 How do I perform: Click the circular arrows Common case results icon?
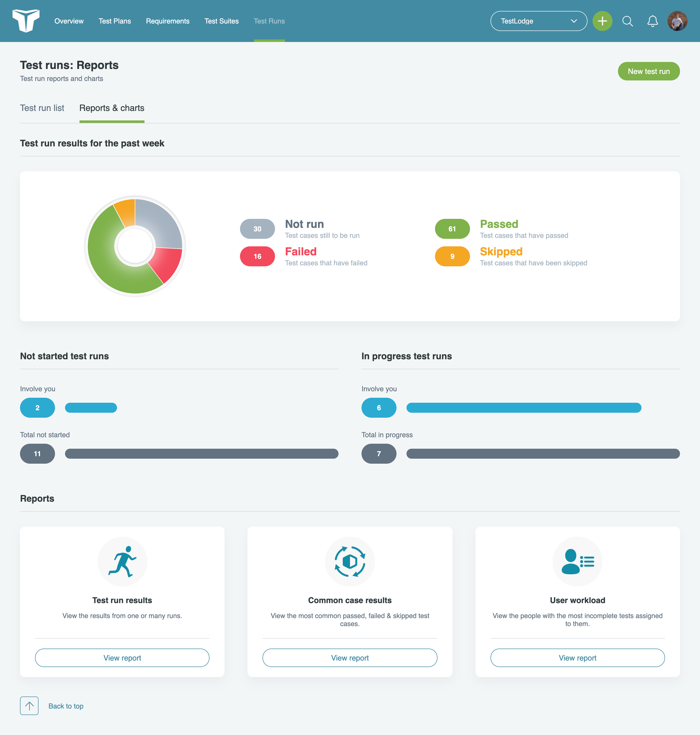[350, 561]
